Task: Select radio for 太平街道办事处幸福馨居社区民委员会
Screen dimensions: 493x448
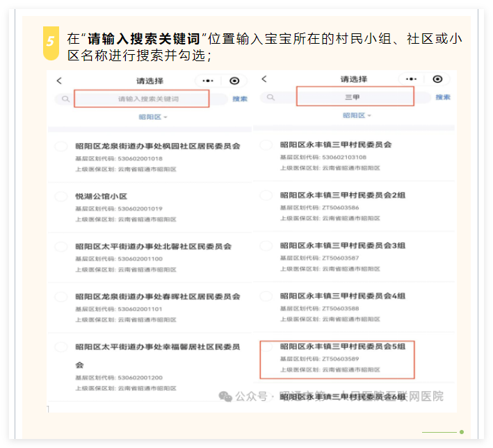Action: pyautogui.click(x=61, y=347)
